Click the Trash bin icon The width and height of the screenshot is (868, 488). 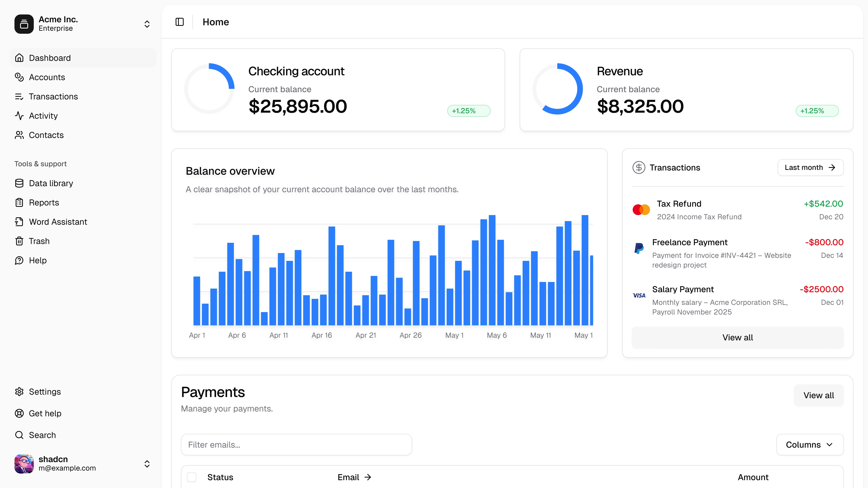pyautogui.click(x=19, y=241)
